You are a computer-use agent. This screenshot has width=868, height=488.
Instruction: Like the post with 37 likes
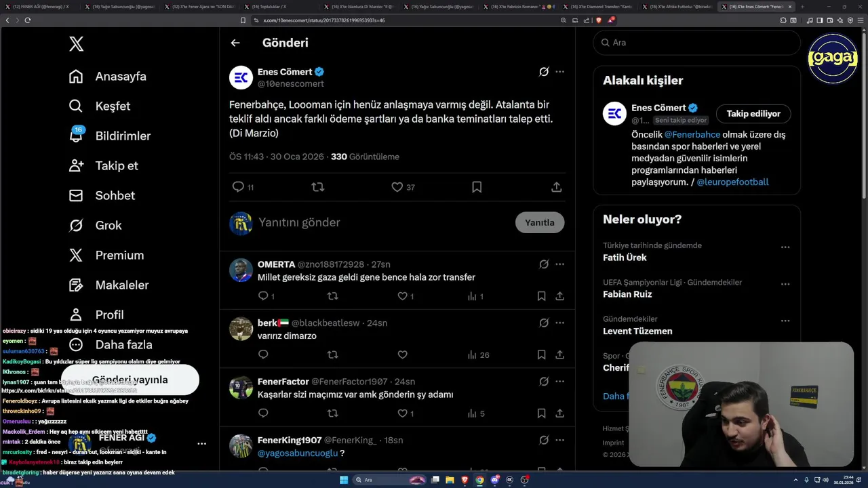(x=403, y=187)
